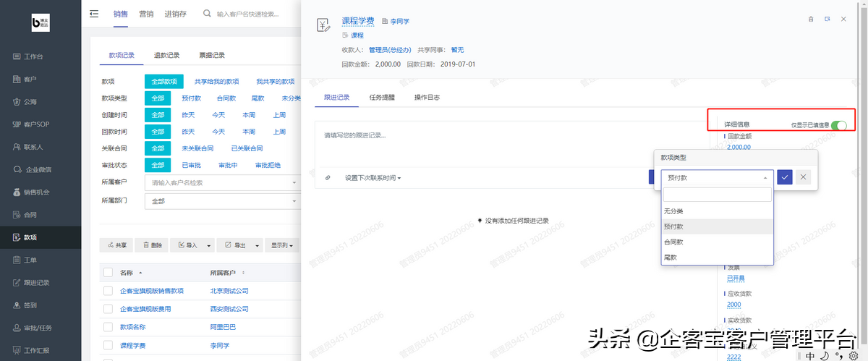
Task: Open the 企客宝旗舰版销售款项 record link
Action: (152, 291)
